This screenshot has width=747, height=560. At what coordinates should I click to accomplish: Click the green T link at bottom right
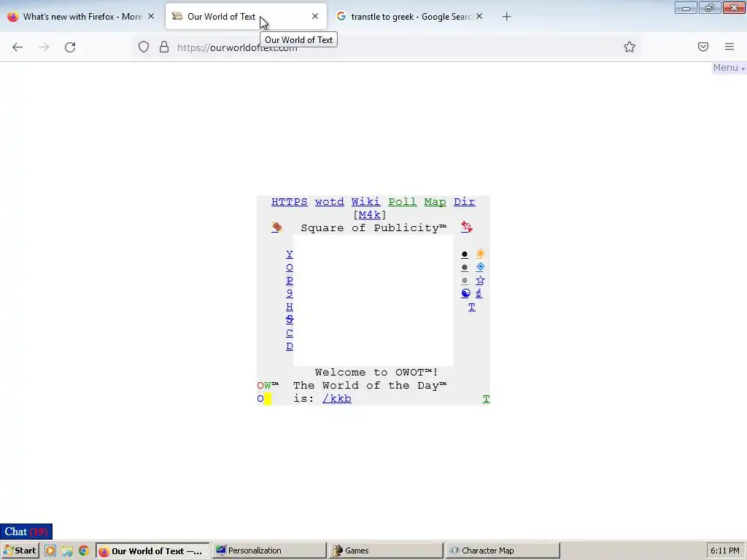pos(486,399)
